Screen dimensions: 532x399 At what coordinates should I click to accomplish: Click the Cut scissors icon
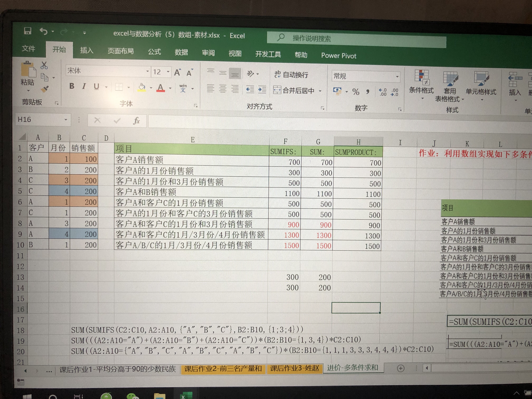pos(44,65)
